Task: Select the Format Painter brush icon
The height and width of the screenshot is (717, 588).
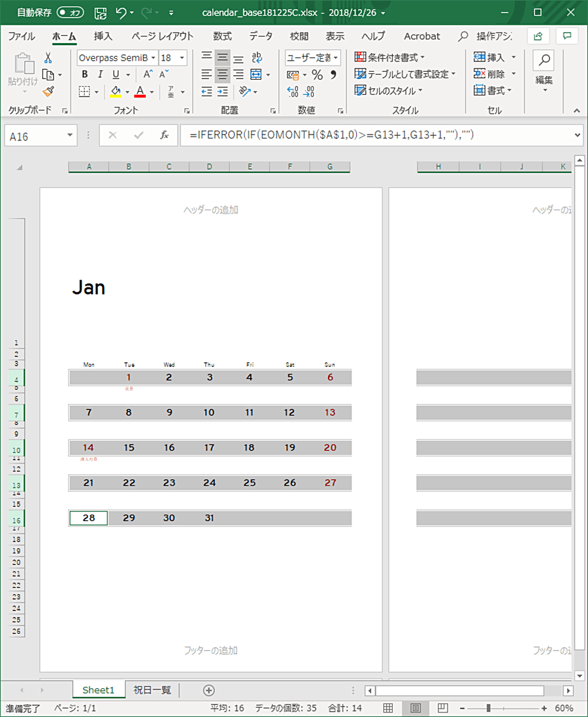Action: pyautogui.click(x=48, y=91)
